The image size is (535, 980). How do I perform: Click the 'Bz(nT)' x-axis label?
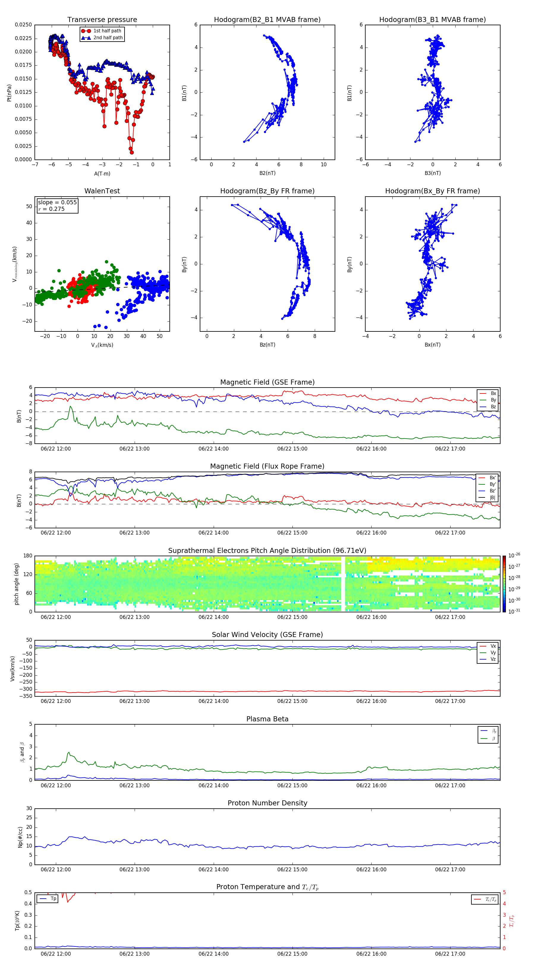[x=267, y=345]
